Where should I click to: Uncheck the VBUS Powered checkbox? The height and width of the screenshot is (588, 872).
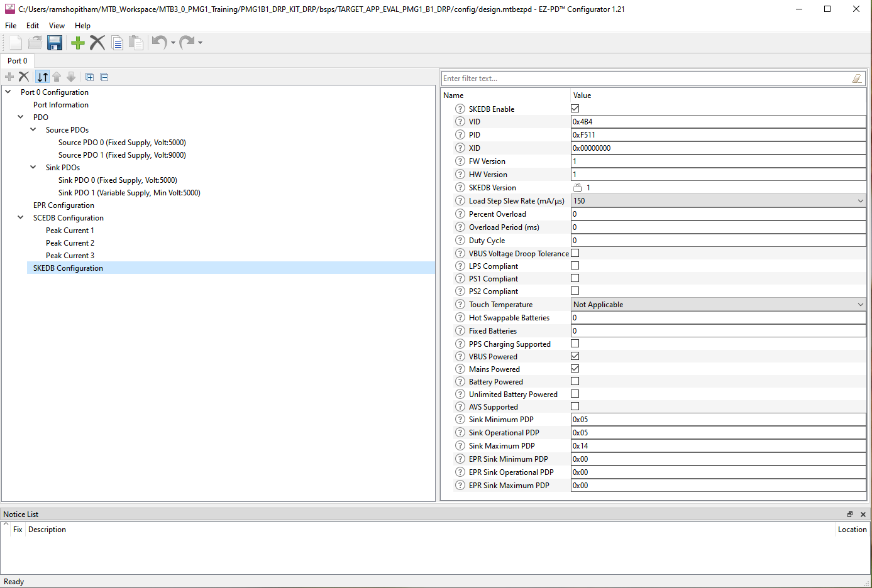[x=575, y=356]
